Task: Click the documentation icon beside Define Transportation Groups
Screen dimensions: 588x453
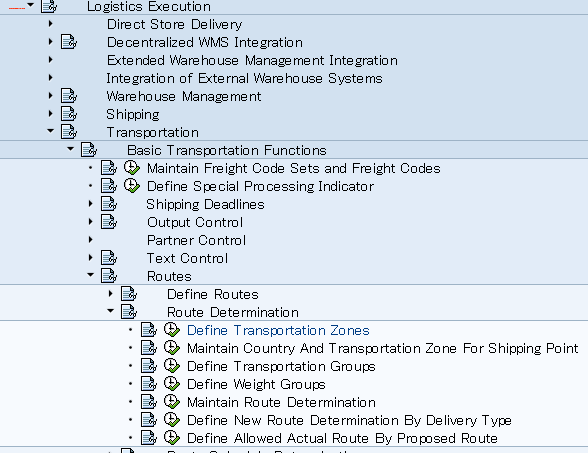Action: (x=149, y=366)
